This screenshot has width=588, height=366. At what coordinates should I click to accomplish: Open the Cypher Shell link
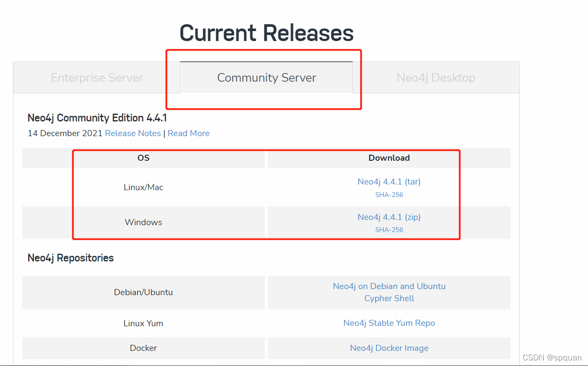tap(389, 298)
